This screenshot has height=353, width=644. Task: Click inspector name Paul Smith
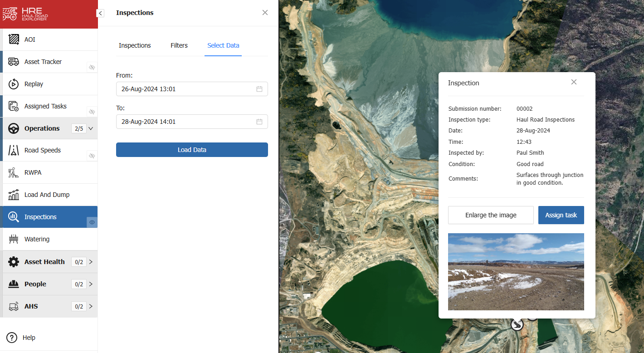pyautogui.click(x=530, y=153)
